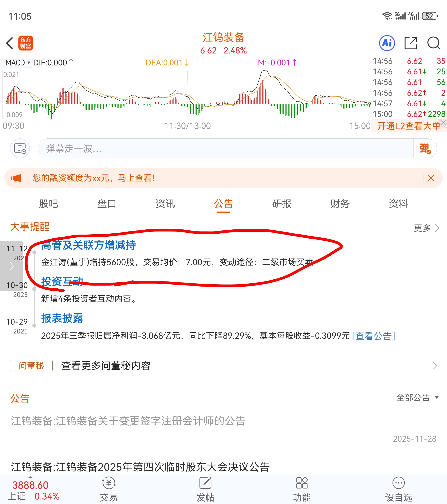Image resolution: width=447 pixels, height=504 pixels.
Task: Focus the 弹幕走一波 input field
Action: coord(222,148)
